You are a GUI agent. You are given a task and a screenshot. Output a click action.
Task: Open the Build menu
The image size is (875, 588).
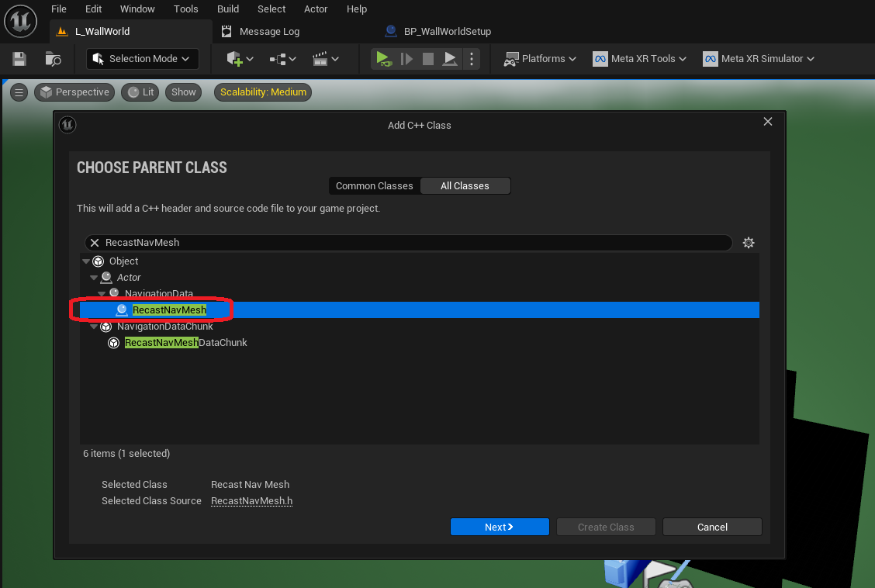pos(228,9)
